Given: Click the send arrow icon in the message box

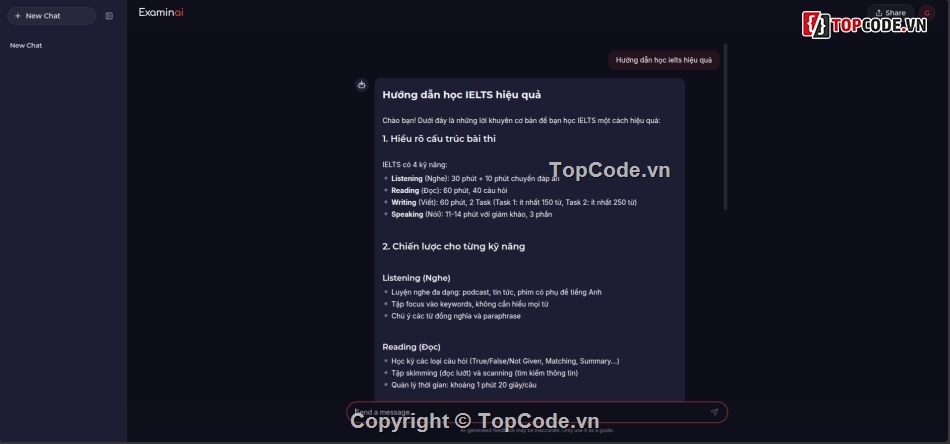Looking at the screenshot, I should (714, 412).
